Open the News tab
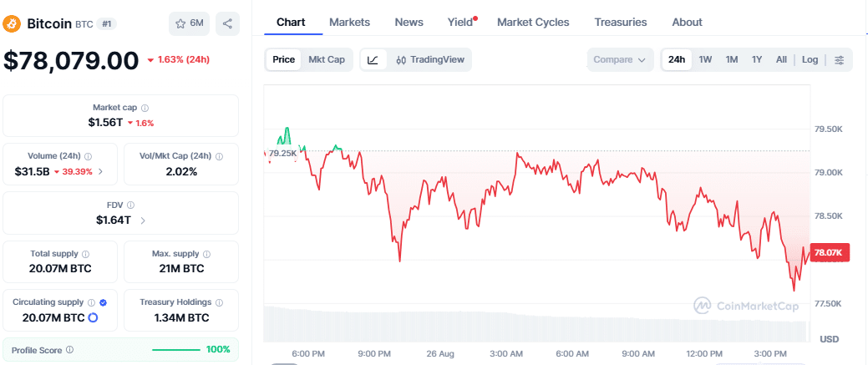The width and height of the screenshot is (868, 365). [x=409, y=23]
